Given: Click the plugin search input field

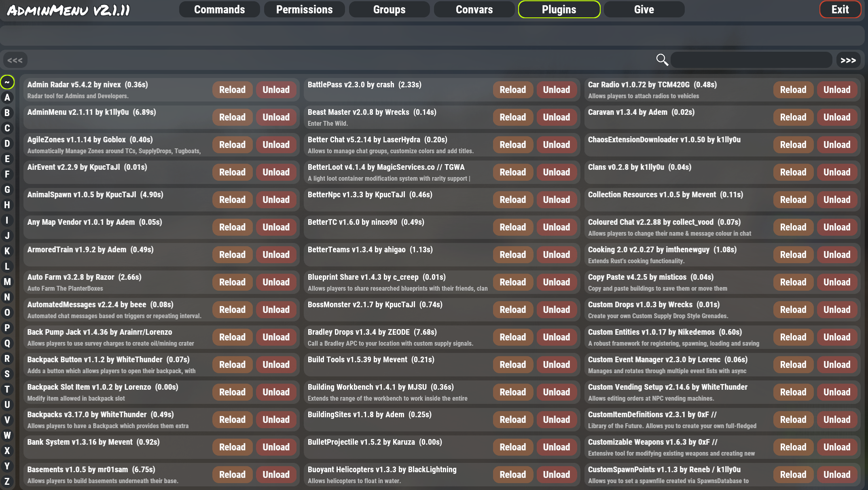Looking at the screenshot, I should coord(751,60).
